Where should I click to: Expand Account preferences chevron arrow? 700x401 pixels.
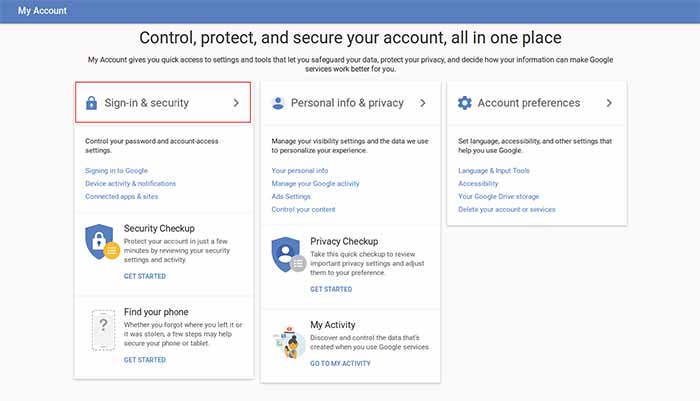609,103
